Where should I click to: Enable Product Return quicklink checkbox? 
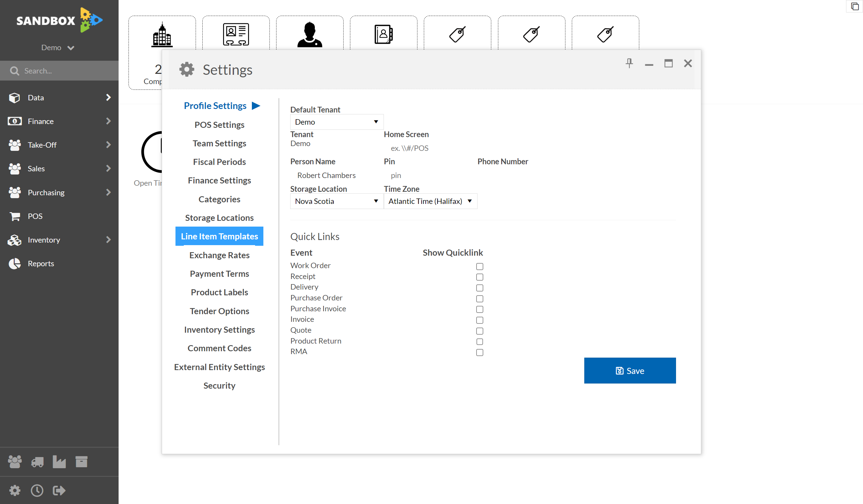point(479,342)
